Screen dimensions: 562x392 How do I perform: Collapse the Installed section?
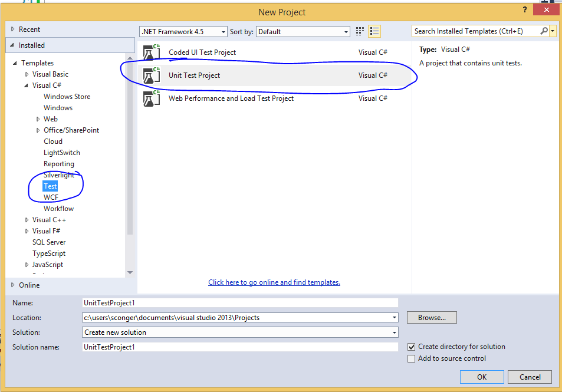pyautogui.click(x=12, y=45)
